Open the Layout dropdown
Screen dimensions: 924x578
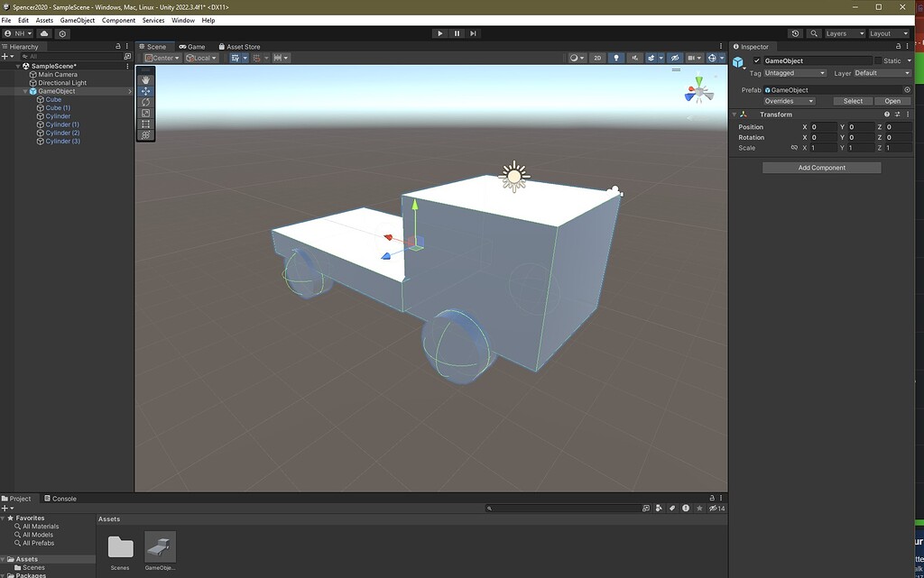click(x=888, y=33)
